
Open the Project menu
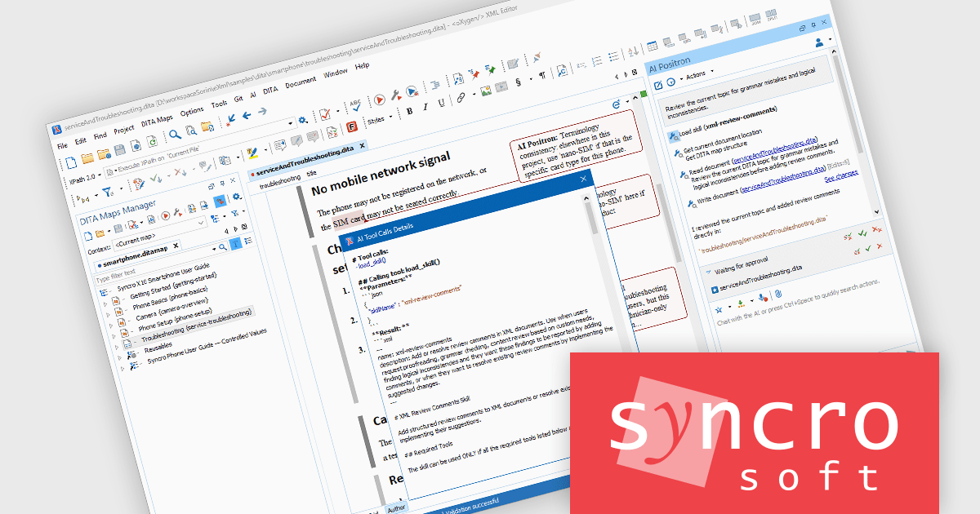pos(124,130)
